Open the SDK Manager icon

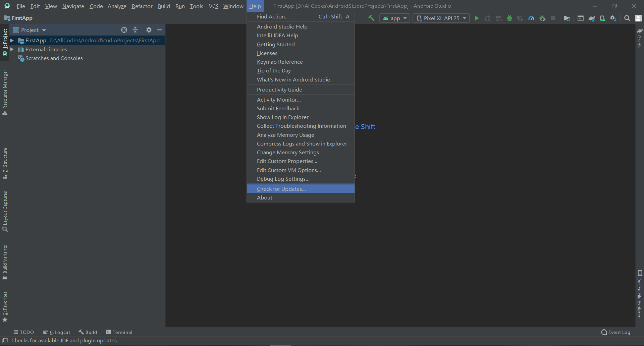pyautogui.click(x=613, y=18)
